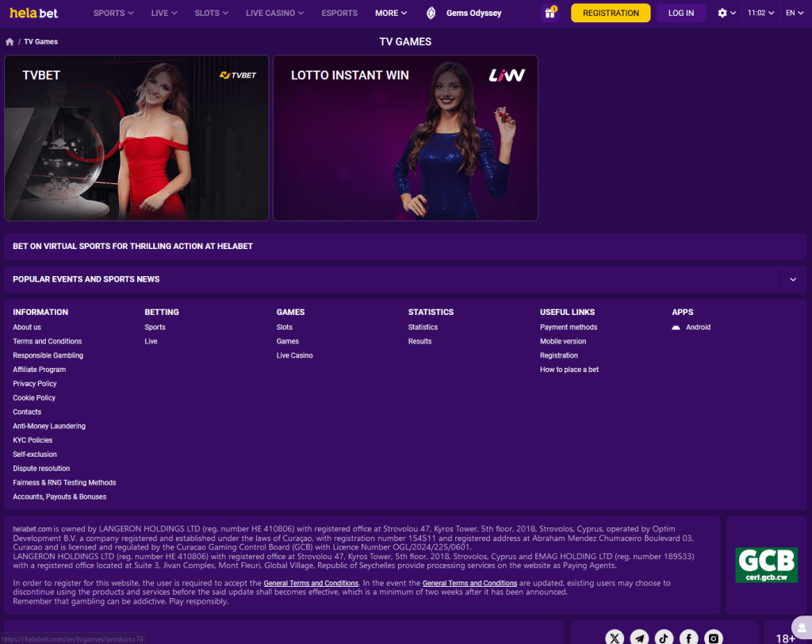812x644 pixels.
Task: Open the EN language dropdown
Action: pos(795,13)
